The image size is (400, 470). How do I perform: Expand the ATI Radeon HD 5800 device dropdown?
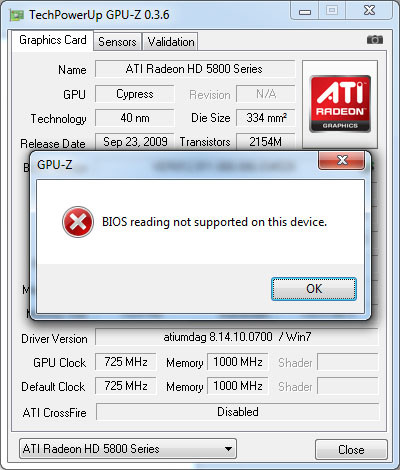(x=128, y=449)
